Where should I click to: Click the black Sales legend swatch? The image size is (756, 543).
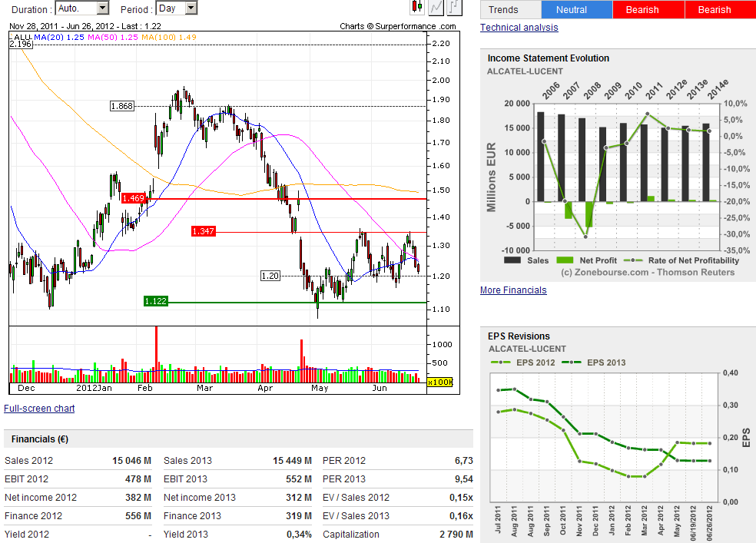tap(512, 260)
